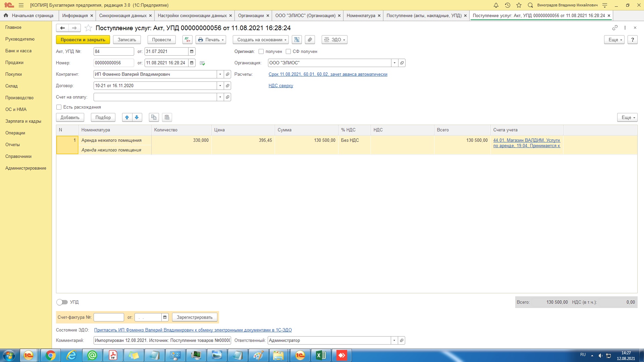This screenshot has height=362, width=644.
Task: Open top Еще menu
Action: tap(614, 40)
